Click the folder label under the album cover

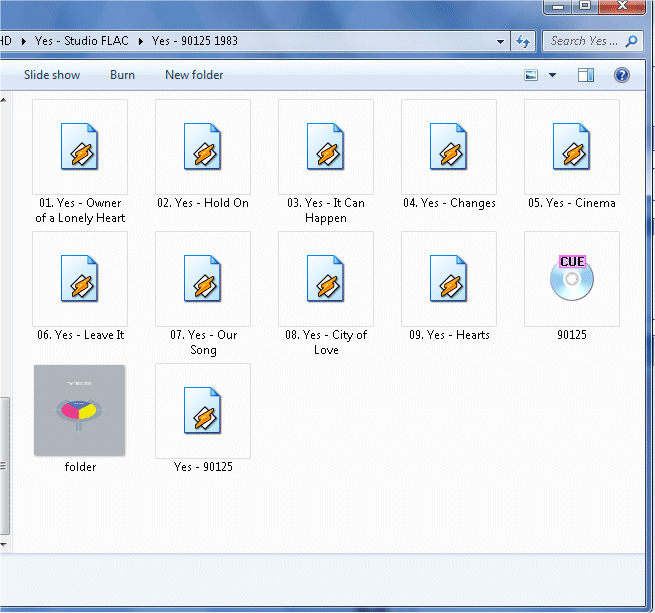coord(80,467)
